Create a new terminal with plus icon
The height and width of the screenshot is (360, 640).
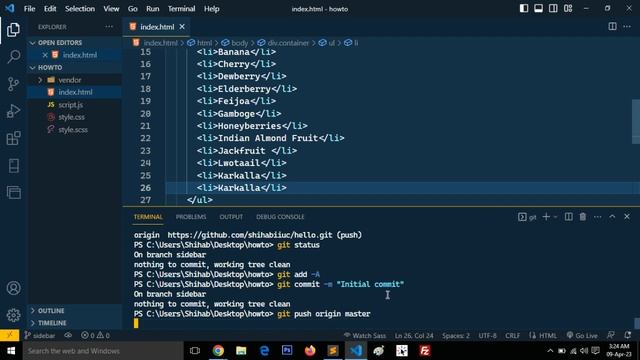(x=546, y=217)
